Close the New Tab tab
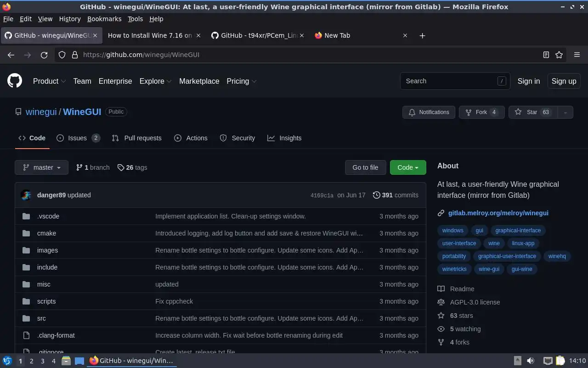Image resolution: width=588 pixels, height=368 pixels. (x=405, y=35)
